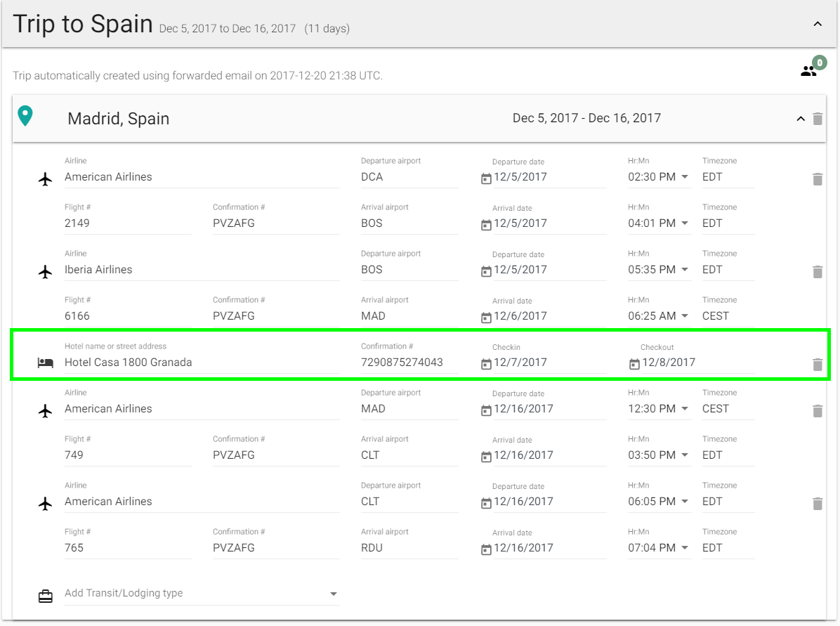
Task: Open calendar for MAD departure date 12/16/2017
Action: click(486, 410)
